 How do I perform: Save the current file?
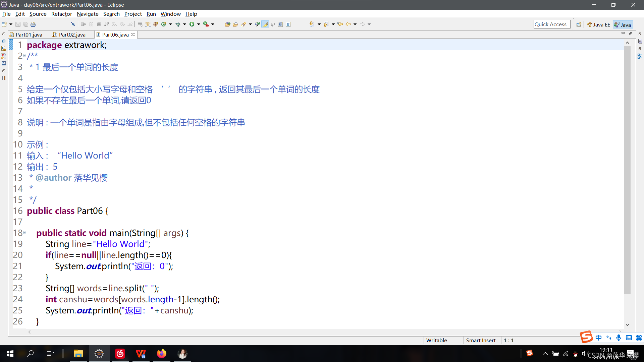tap(18, 24)
